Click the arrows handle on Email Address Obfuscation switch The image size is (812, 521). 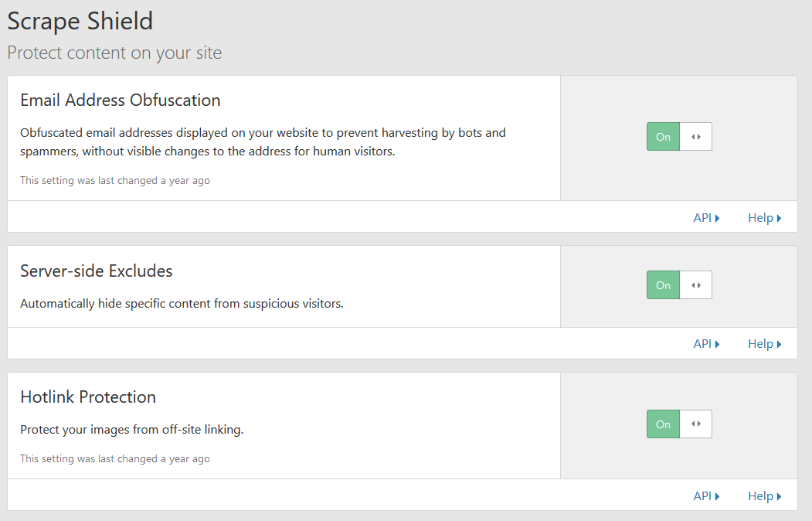[696, 137]
